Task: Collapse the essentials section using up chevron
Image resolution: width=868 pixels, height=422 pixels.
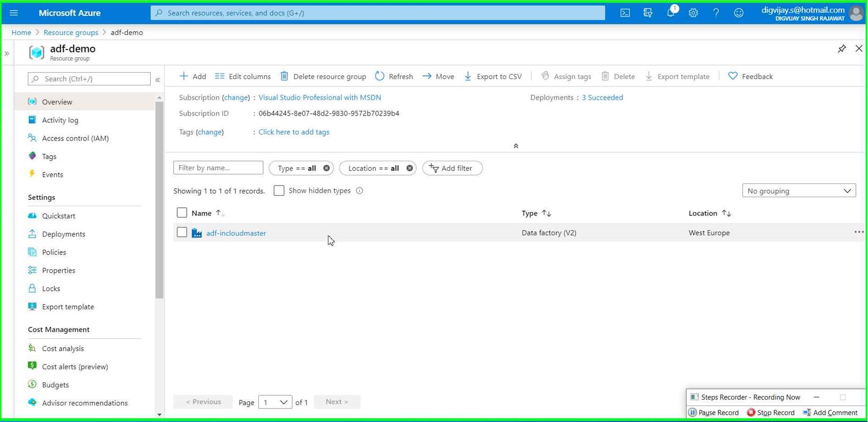Action: 516,146
